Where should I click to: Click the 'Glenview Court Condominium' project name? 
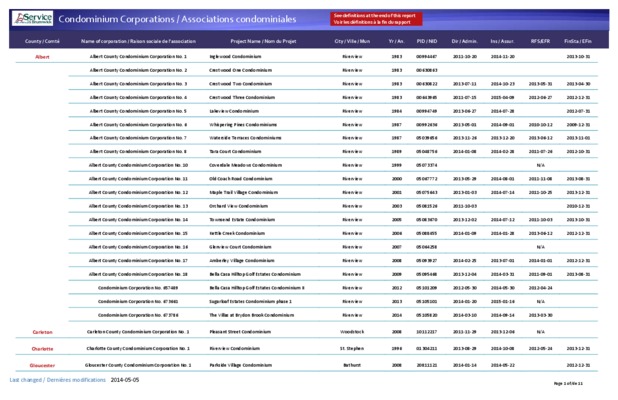240,247
